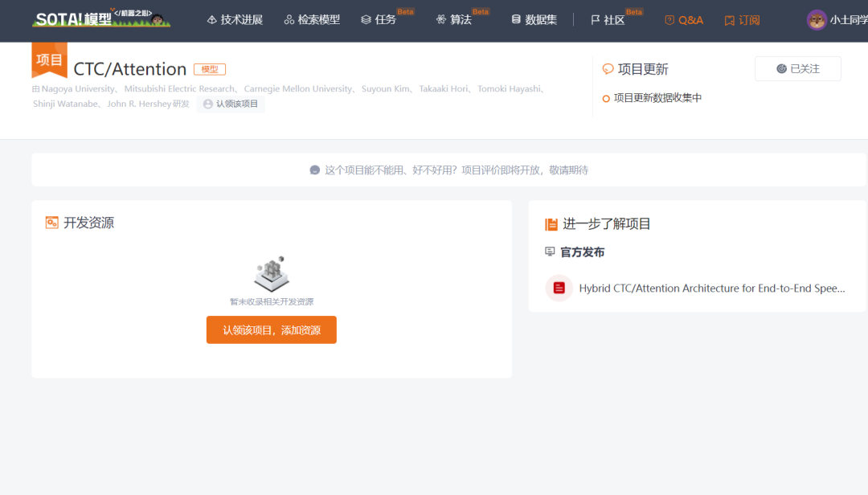Screen dimensions: 868x495
Task: Click 项目更新数据收集中 status text
Action: point(657,98)
